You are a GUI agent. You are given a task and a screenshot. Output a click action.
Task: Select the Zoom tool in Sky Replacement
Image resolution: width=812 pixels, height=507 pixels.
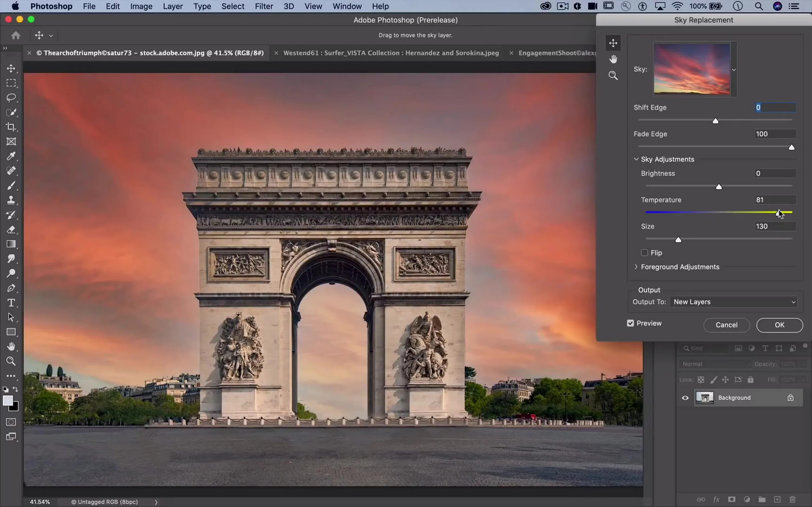pos(613,75)
